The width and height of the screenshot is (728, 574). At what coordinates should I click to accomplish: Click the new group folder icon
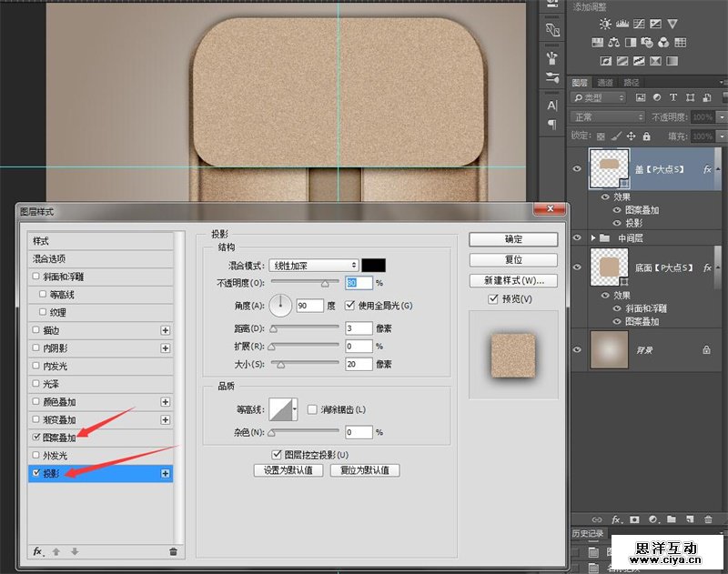click(670, 519)
